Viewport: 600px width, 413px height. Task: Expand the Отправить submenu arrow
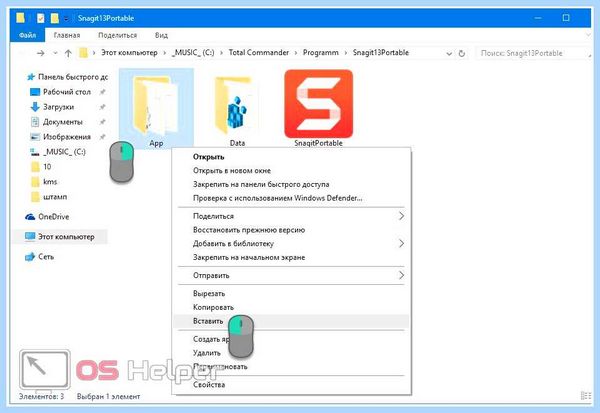tap(401, 275)
